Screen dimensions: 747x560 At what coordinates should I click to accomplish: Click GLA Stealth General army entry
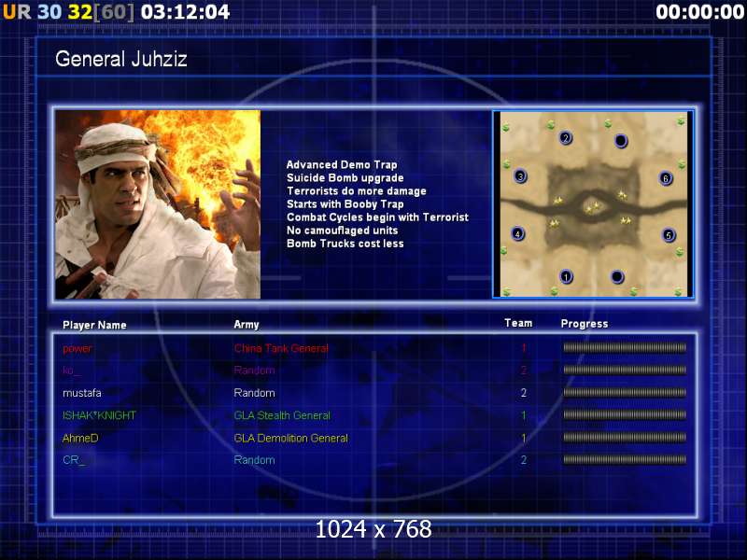282,415
